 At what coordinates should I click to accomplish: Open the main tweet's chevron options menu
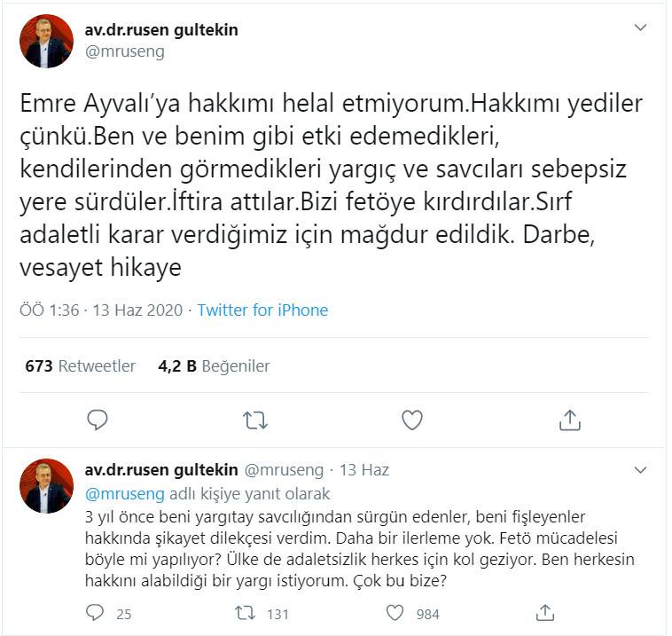640,27
